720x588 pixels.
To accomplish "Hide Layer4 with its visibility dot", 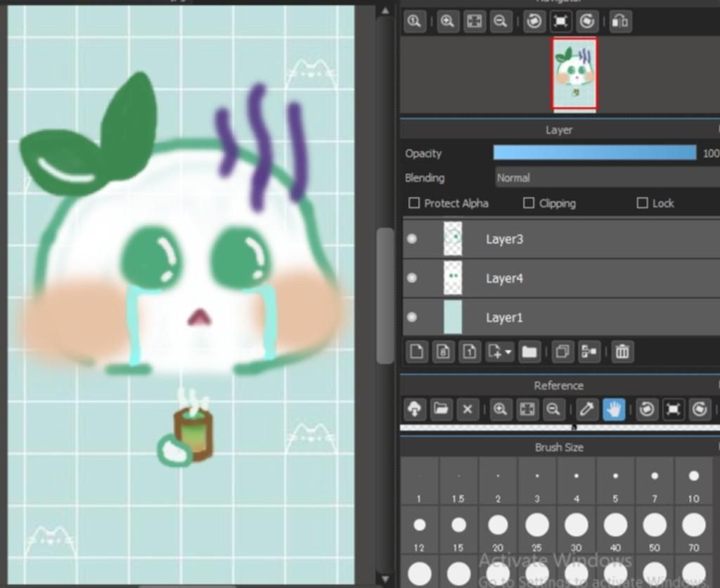I will pos(412,278).
